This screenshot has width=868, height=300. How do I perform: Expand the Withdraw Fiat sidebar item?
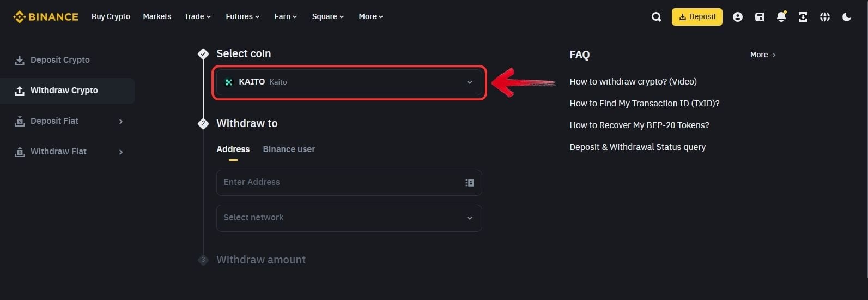(x=68, y=152)
